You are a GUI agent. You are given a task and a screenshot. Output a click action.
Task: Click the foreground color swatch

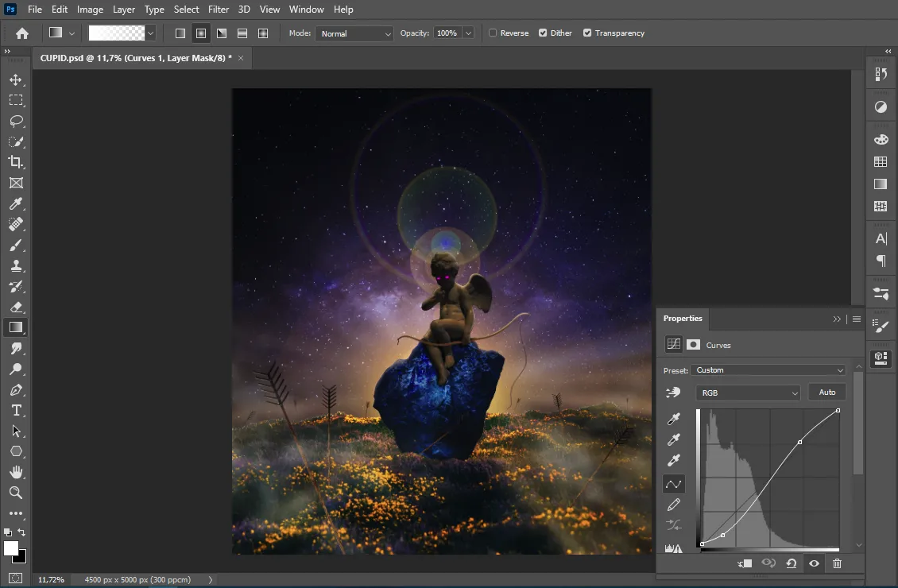tap(11, 548)
